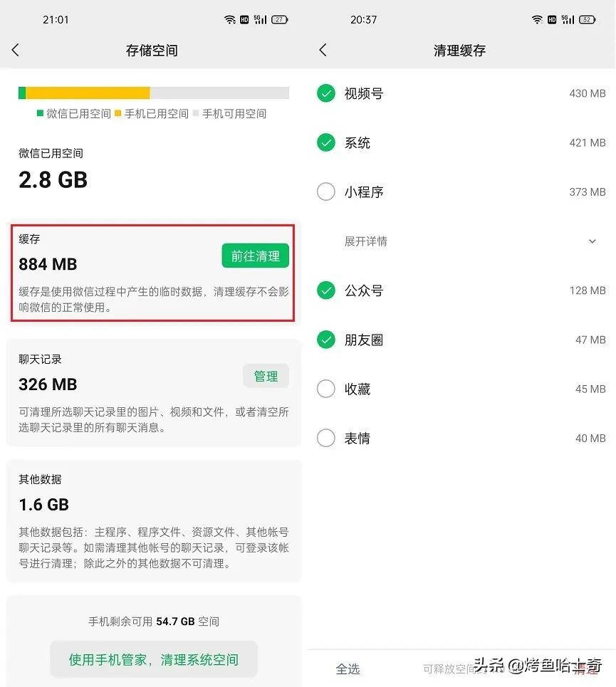The height and width of the screenshot is (687, 616).
Task: Enable the 表情 cache selection
Action: [x=325, y=438]
